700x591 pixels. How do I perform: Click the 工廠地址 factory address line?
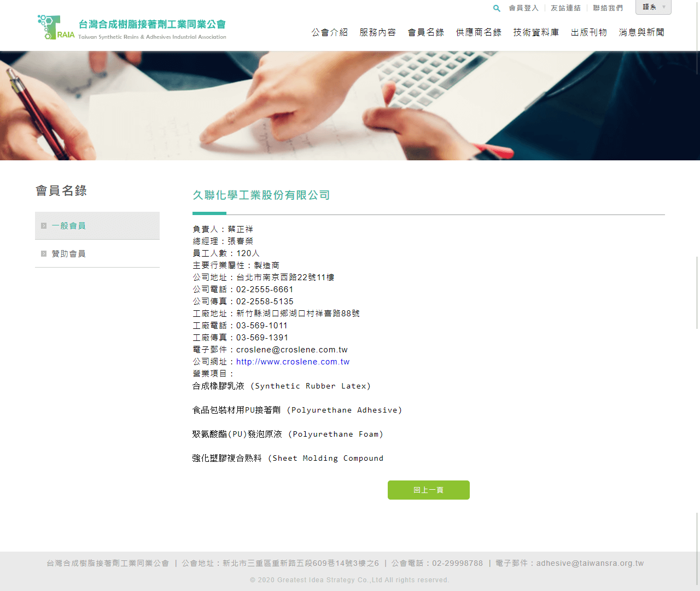pyautogui.click(x=276, y=314)
